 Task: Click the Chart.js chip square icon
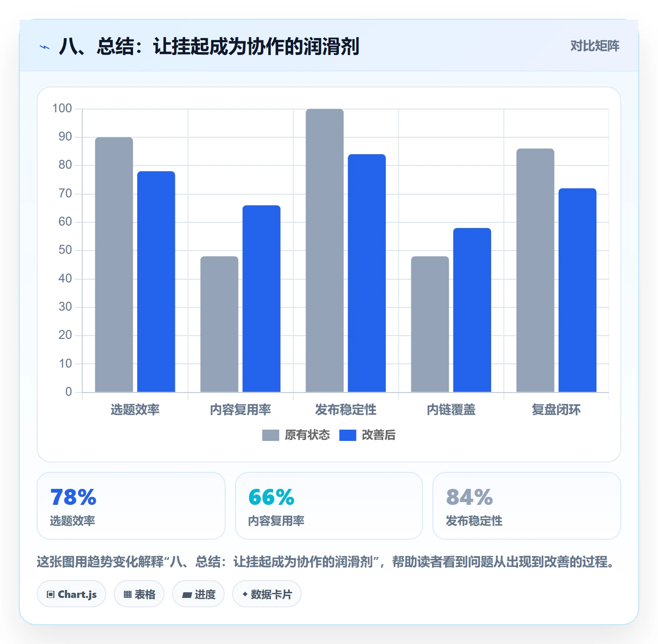[51, 595]
